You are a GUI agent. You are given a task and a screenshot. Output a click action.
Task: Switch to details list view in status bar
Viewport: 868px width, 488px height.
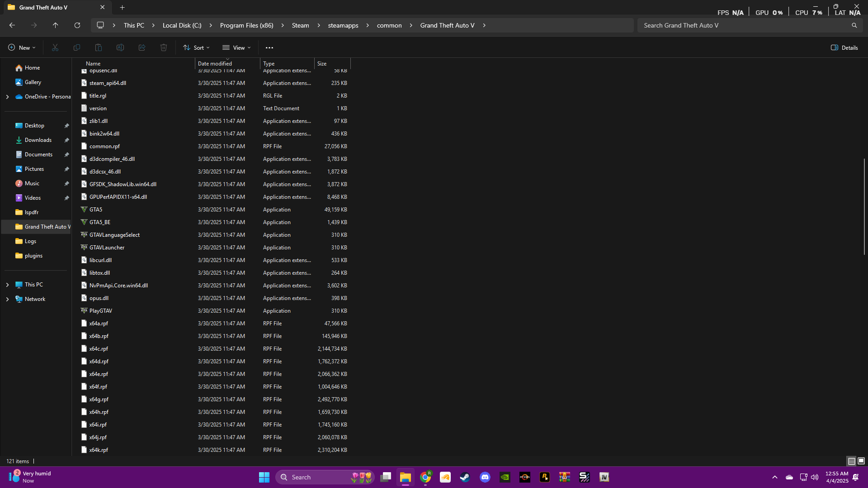(851, 461)
